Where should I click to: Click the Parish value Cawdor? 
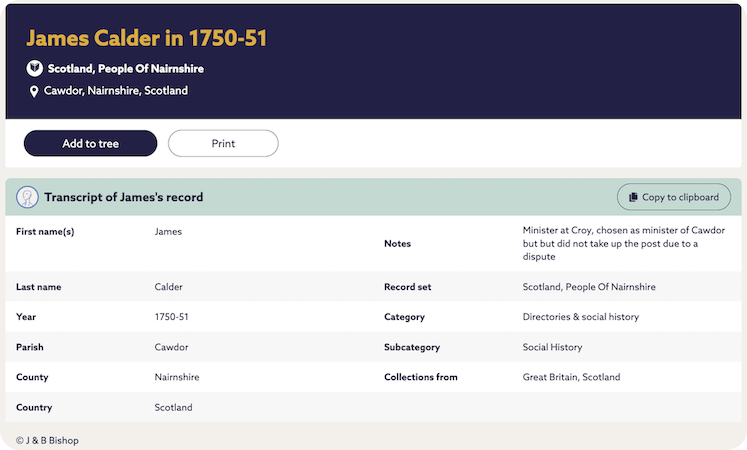click(x=172, y=347)
